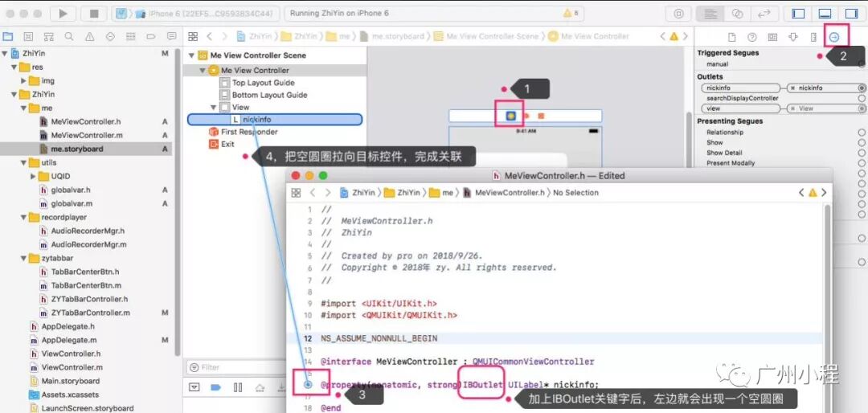
Task: Remove the nickinfo outlet connection with its x button
Action: point(793,88)
